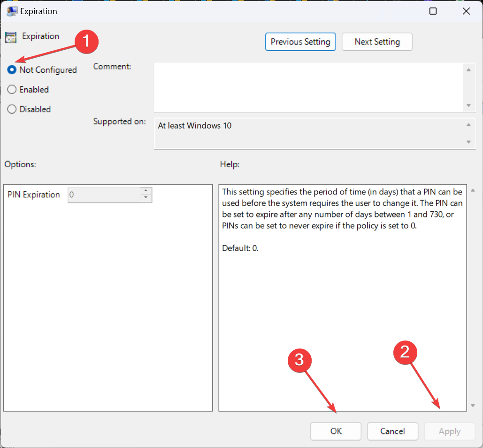This screenshot has height=448, width=483.
Task: Click Help panel scroll-up arrow
Action: pyautogui.click(x=473, y=191)
